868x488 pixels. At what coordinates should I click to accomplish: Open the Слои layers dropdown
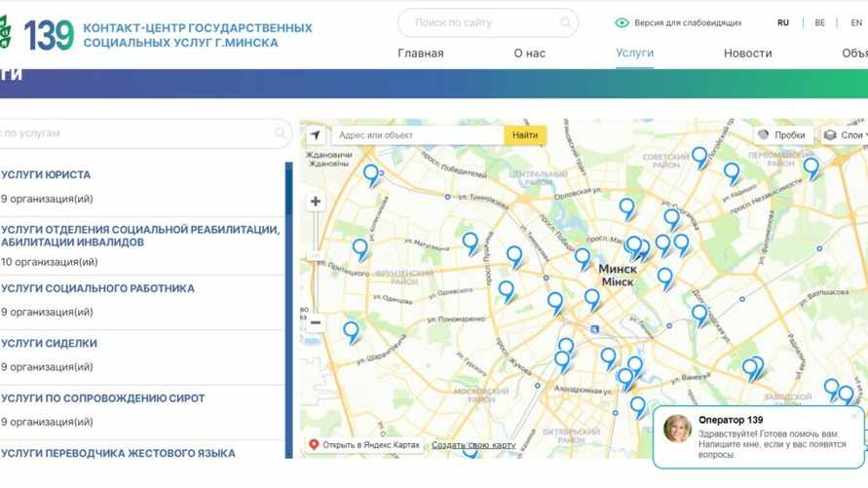846,135
